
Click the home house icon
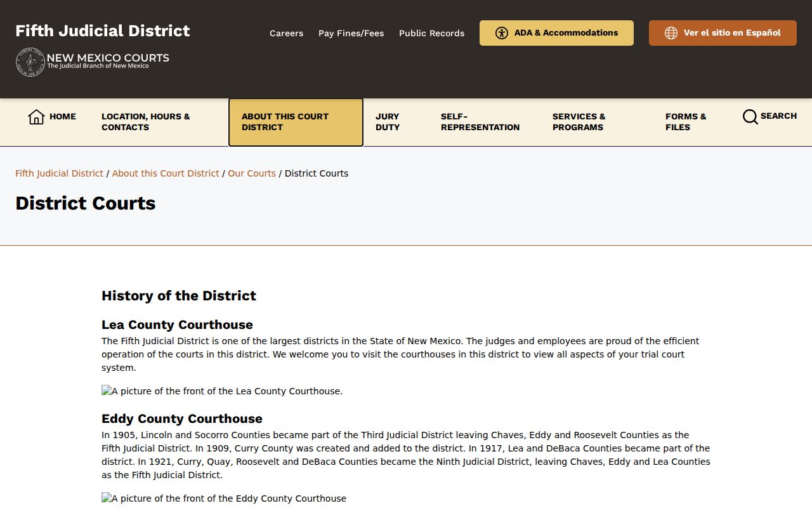36,117
